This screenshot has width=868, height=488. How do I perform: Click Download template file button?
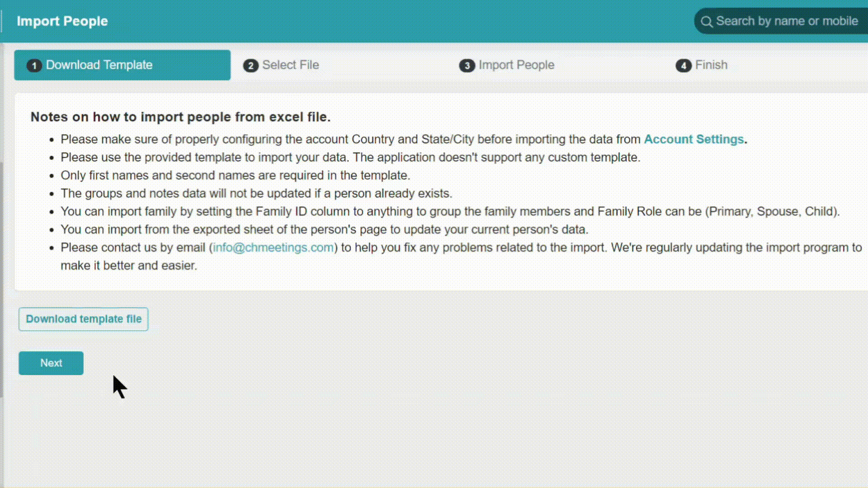(84, 319)
